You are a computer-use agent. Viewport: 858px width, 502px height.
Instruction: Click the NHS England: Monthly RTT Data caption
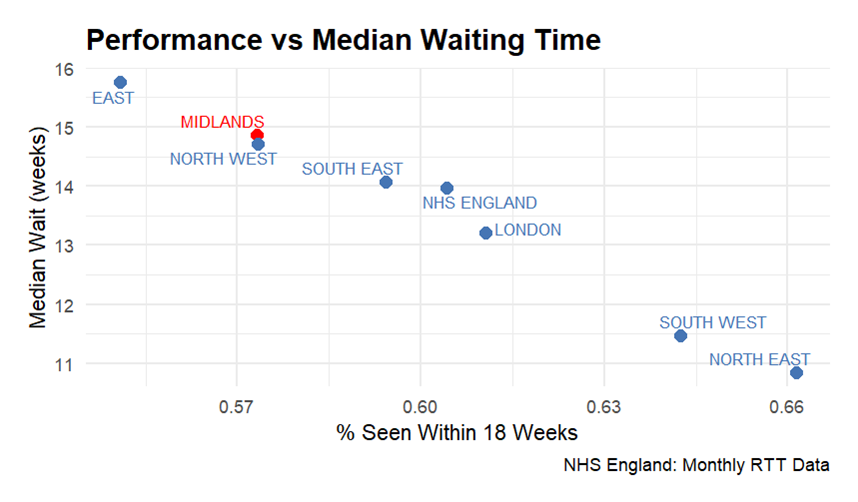point(697,466)
